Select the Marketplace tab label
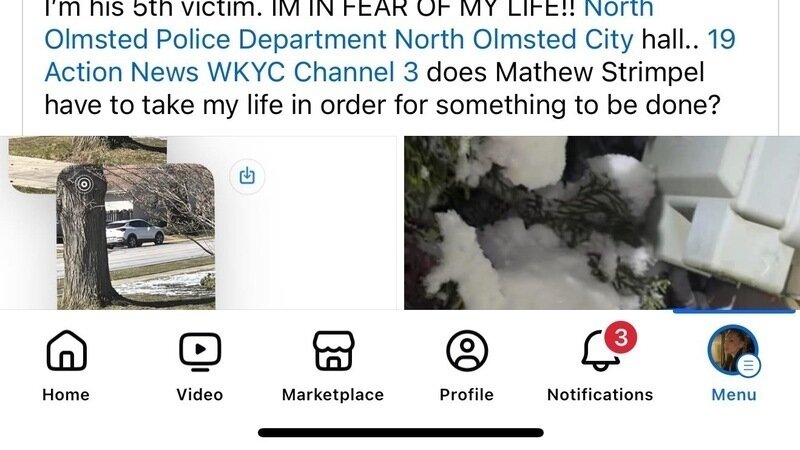This screenshot has height=450, width=800. (333, 394)
